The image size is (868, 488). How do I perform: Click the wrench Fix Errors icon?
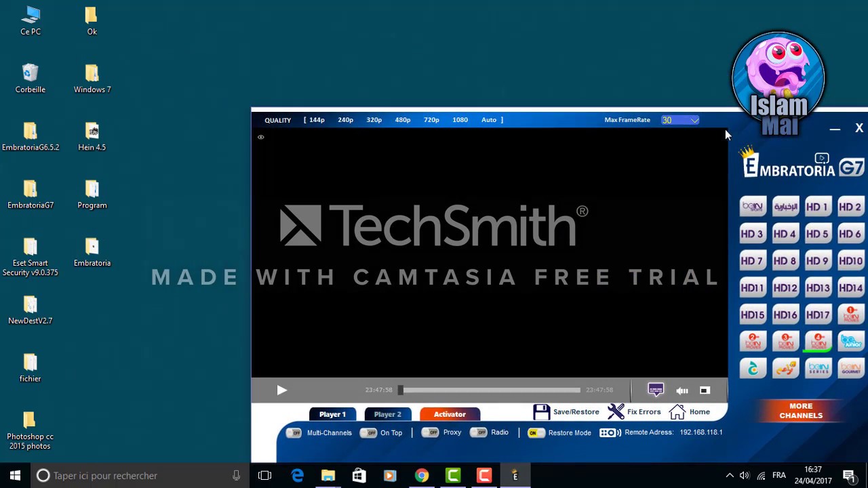click(x=616, y=411)
